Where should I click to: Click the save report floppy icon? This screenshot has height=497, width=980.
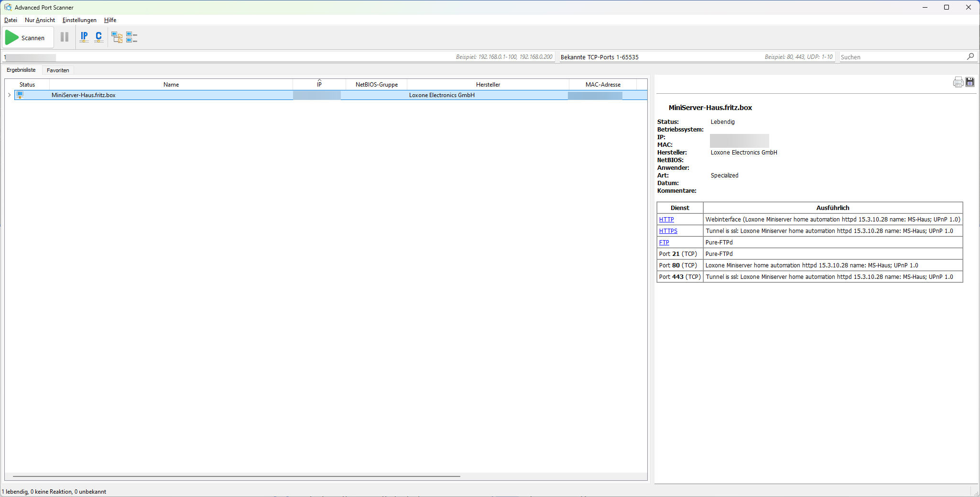tap(970, 82)
